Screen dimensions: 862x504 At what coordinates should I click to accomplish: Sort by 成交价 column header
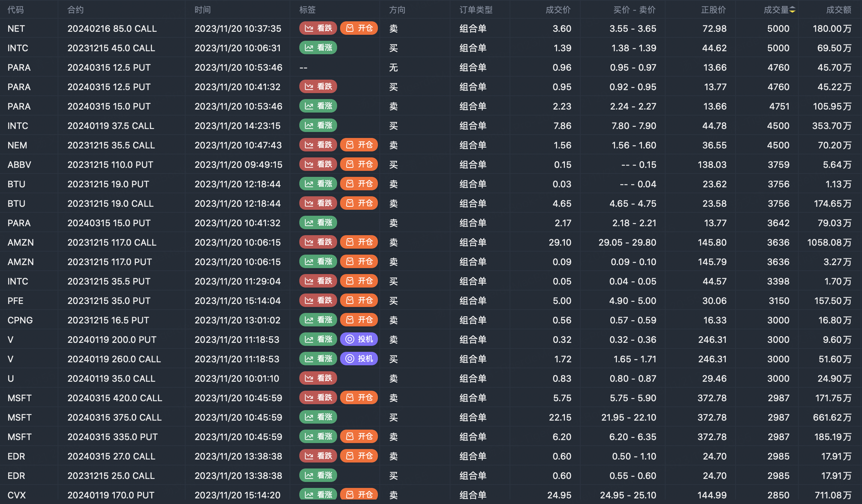click(558, 10)
